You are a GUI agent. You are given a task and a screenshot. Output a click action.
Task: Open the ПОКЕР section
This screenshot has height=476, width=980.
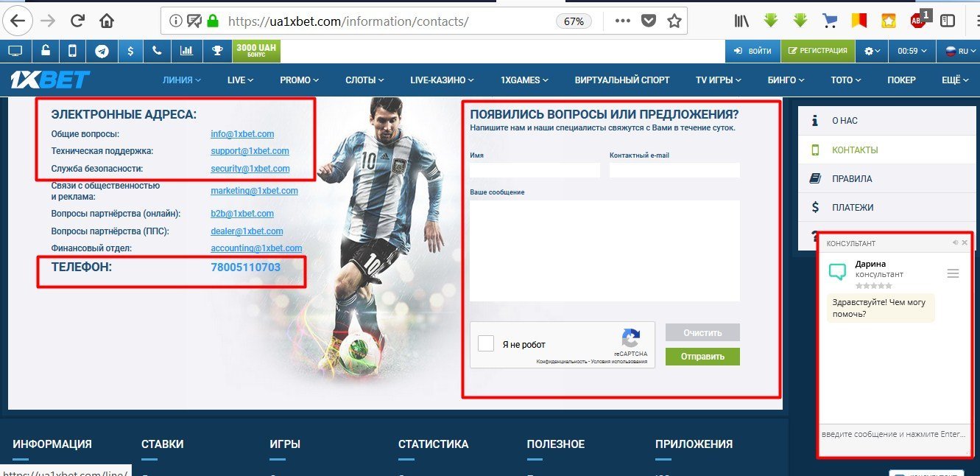(901, 80)
